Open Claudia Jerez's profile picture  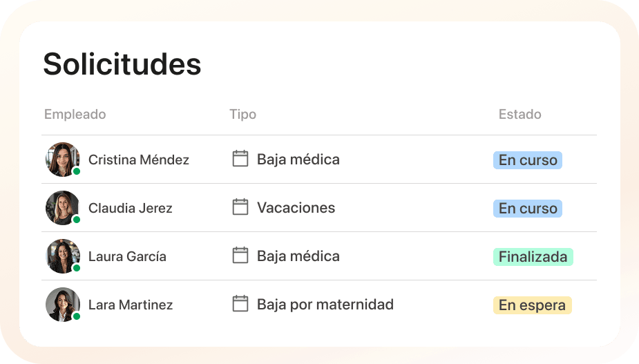point(62,208)
